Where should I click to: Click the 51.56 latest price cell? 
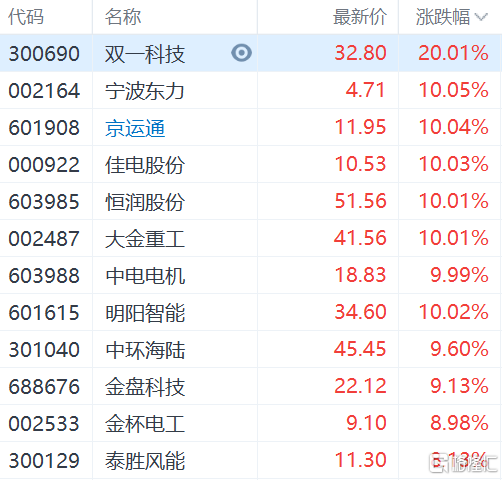tap(360, 201)
